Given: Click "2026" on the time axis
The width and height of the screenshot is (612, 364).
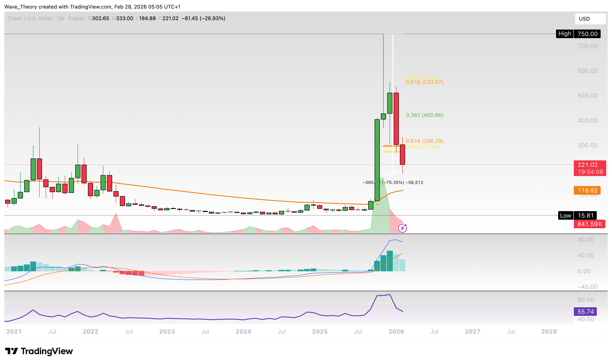Looking at the screenshot, I should (x=396, y=331).
